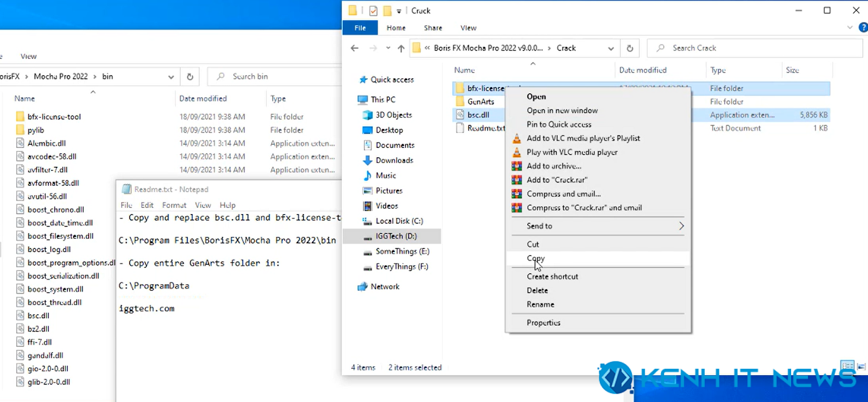Viewport: 868px width, 402px height.
Task: Refresh the bin folder window
Action: coord(190,76)
